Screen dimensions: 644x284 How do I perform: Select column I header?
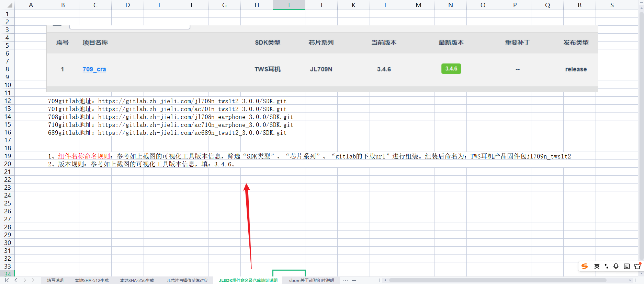pyautogui.click(x=289, y=5)
